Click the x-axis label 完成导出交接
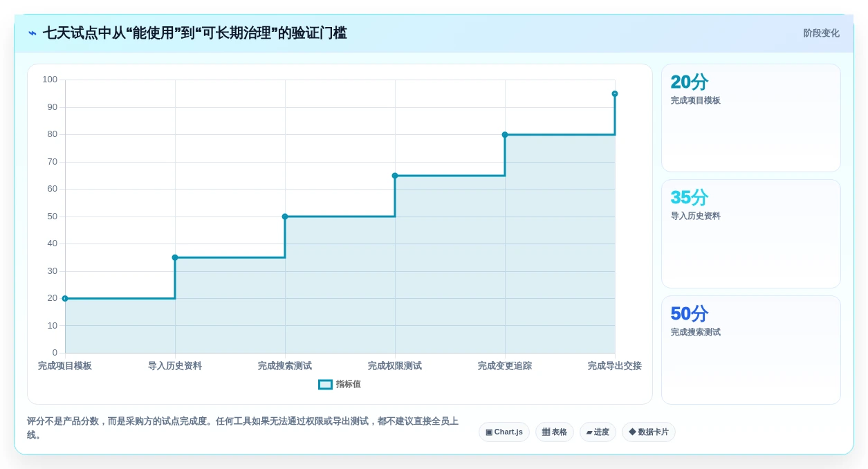The height and width of the screenshot is (469, 868). (x=615, y=366)
